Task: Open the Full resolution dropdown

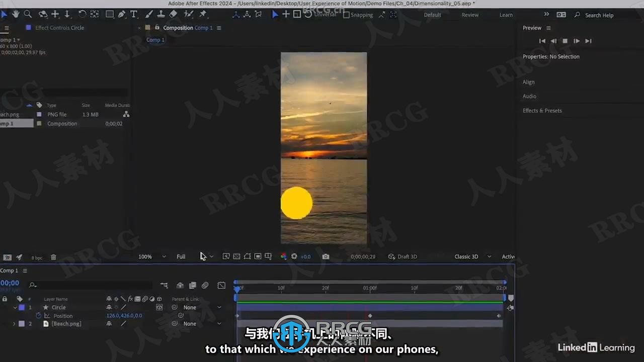Action: [x=195, y=256]
